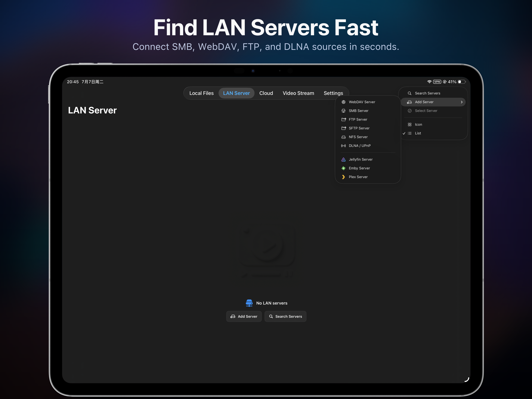Expand the Add Server submenu chevron
Viewport: 532px width, 399px height.
tap(462, 102)
